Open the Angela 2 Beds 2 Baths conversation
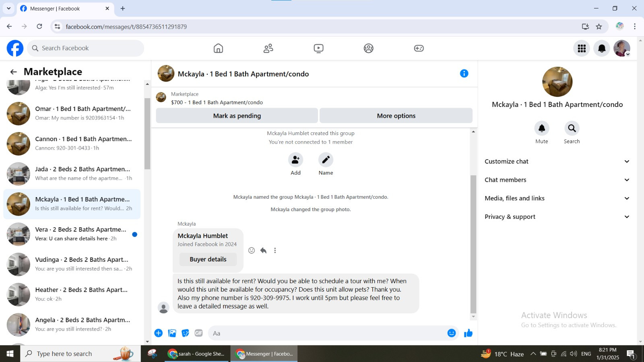 tap(72, 325)
